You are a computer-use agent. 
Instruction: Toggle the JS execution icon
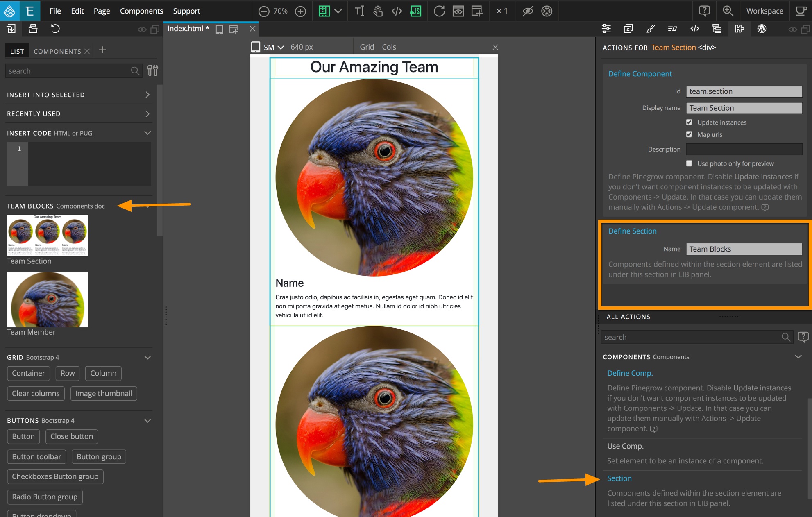coord(415,11)
